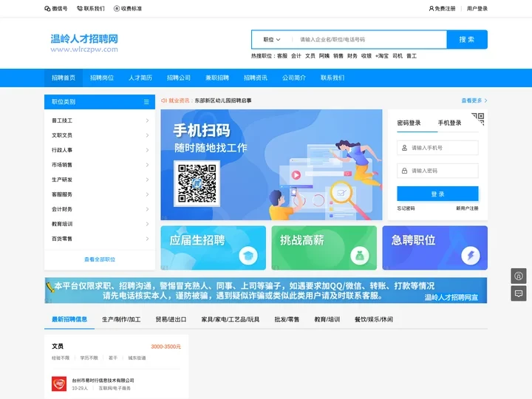532x399 pixels.
Task: Expand 生产研发 category chevron
Action: pos(147,180)
